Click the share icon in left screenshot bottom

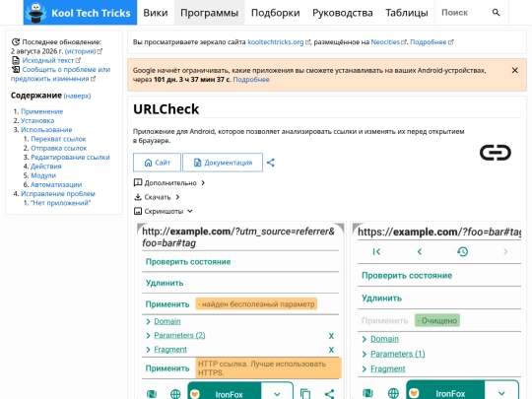point(329,393)
